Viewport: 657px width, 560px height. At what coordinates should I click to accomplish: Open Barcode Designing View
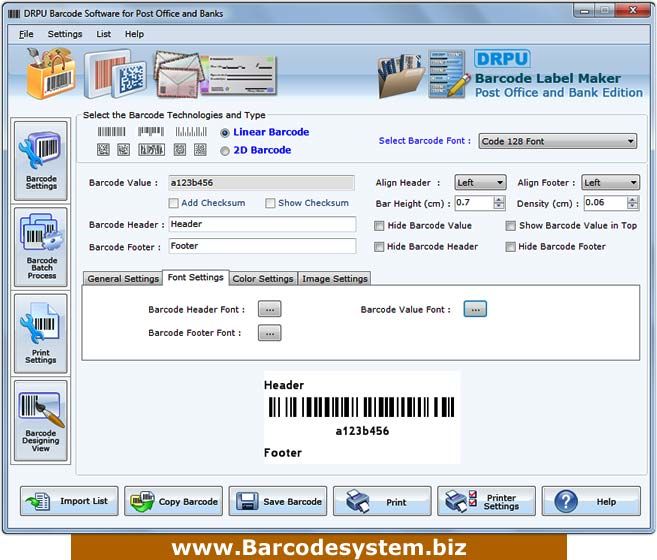[x=41, y=420]
